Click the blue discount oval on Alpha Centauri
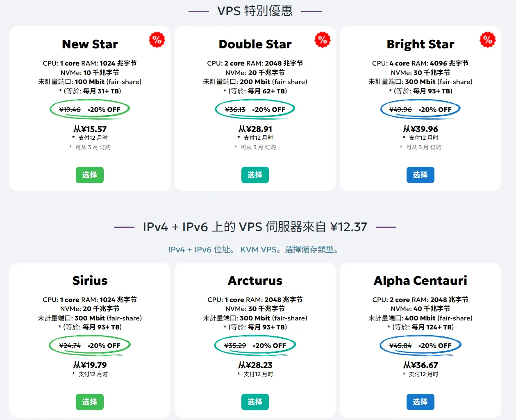The height and width of the screenshot is (420, 516). tap(421, 345)
